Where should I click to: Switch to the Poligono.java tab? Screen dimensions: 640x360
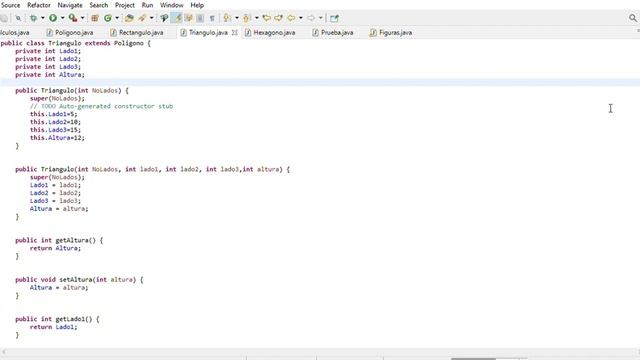pyautogui.click(x=70, y=32)
